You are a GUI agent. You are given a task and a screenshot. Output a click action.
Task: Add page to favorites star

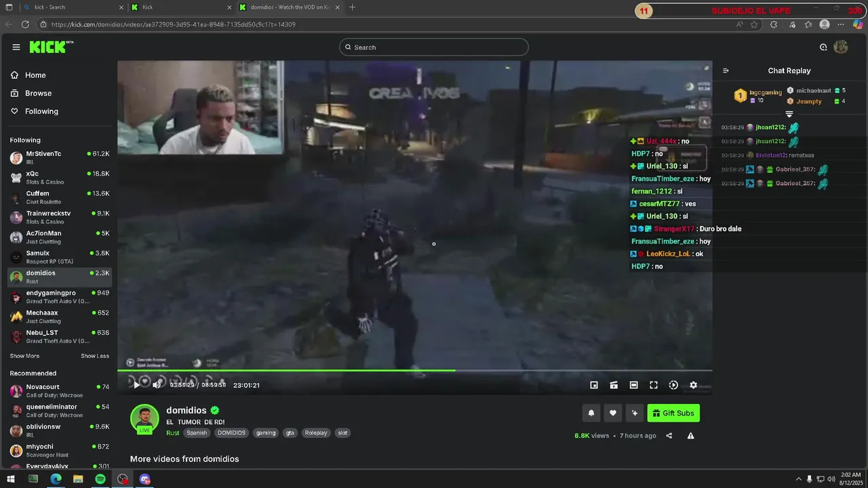click(754, 24)
